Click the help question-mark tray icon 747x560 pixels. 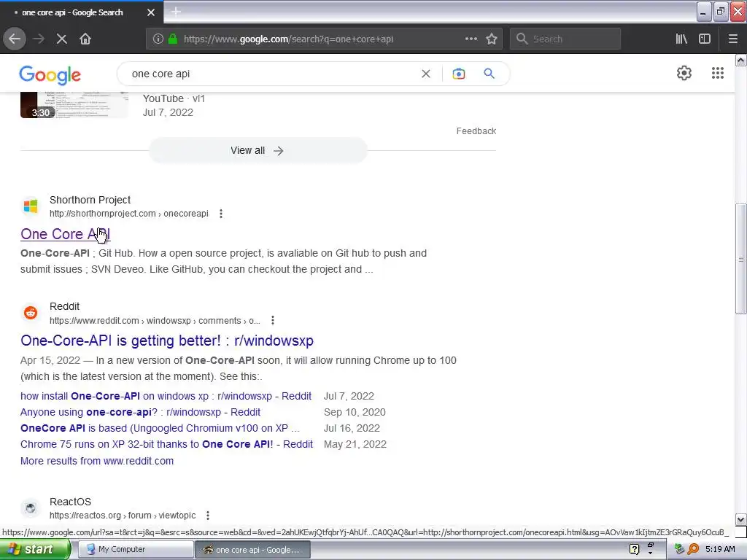pyautogui.click(x=634, y=550)
